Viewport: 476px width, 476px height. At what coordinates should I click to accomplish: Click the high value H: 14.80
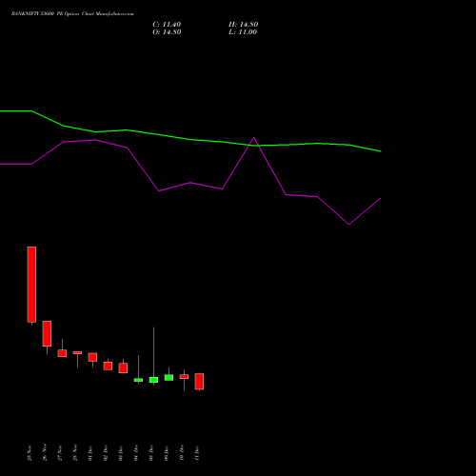pyautogui.click(x=243, y=25)
